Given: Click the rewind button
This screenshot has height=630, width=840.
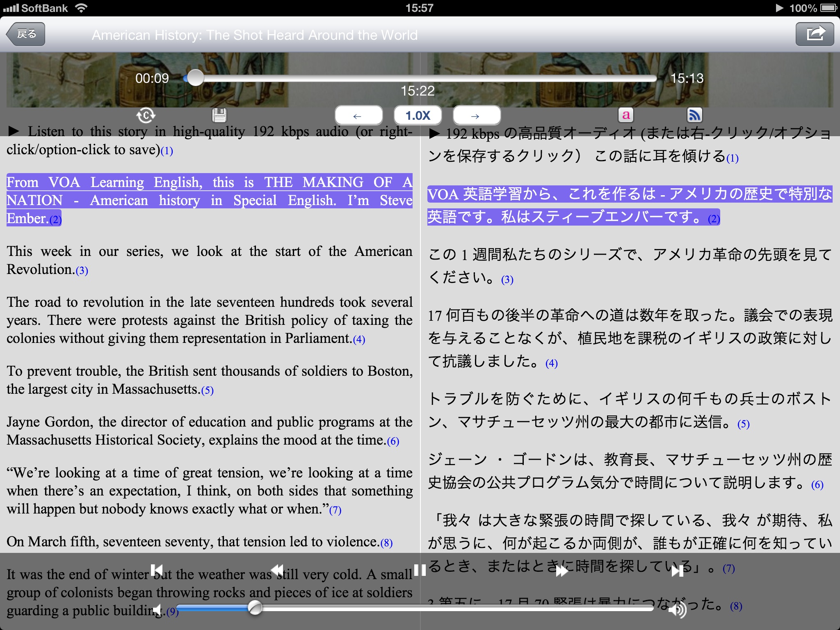Looking at the screenshot, I should [278, 570].
